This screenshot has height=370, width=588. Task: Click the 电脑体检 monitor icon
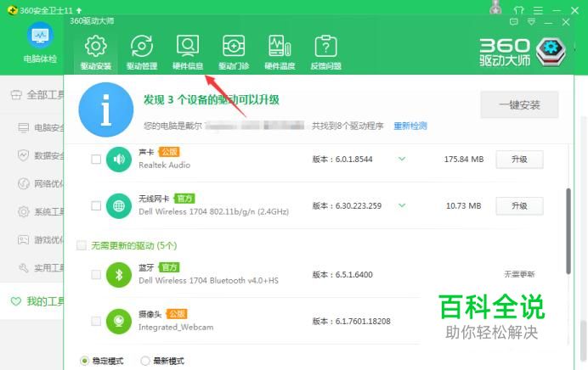pos(40,35)
